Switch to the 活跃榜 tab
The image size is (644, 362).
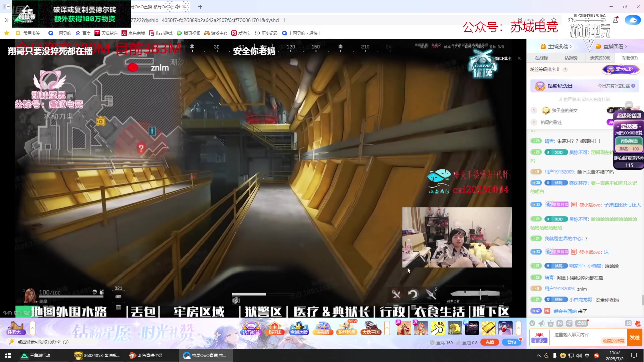pyautogui.click(x=571, y=58)
